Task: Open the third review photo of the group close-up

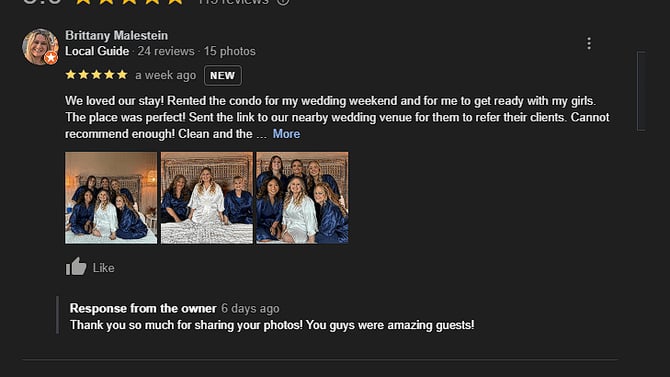Action: pos(302,198)
